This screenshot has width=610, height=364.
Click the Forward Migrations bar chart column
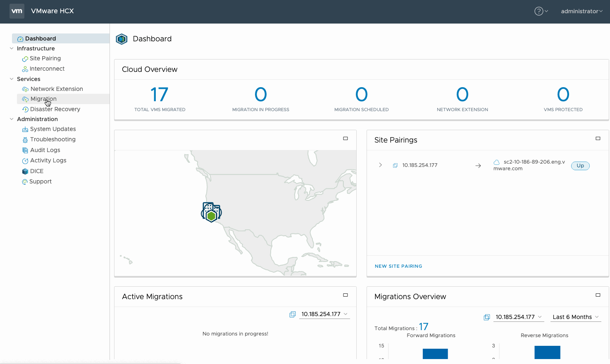pyautogui.click(x=435, y=354)
